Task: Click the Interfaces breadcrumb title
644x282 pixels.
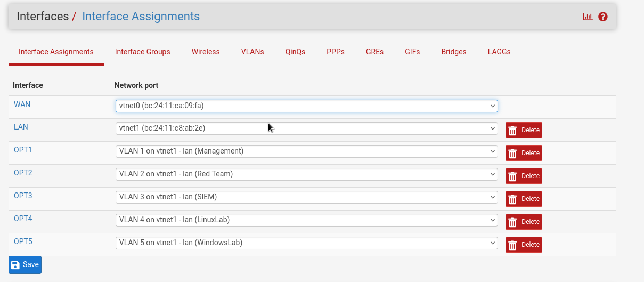Action: (x=43, y=16)
